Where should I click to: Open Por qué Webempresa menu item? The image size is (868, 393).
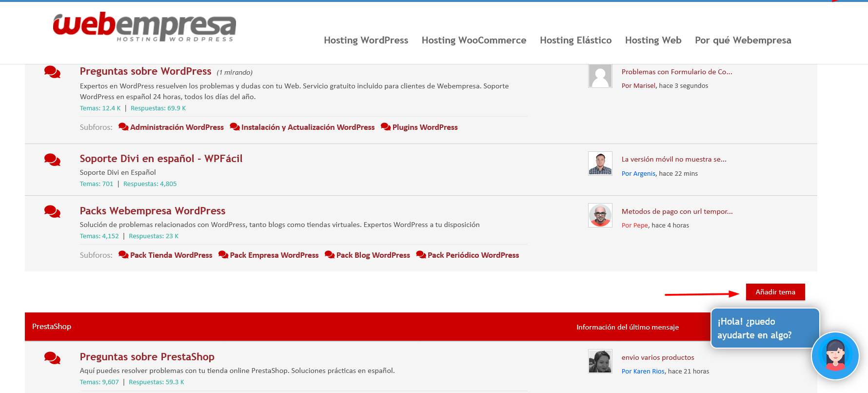[743, 40]
